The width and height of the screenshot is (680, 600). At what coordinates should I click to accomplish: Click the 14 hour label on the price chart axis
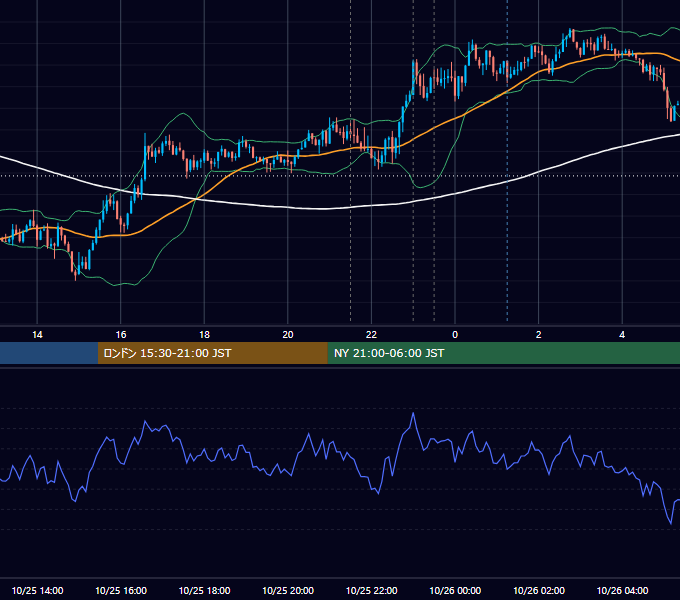point(37,335)
